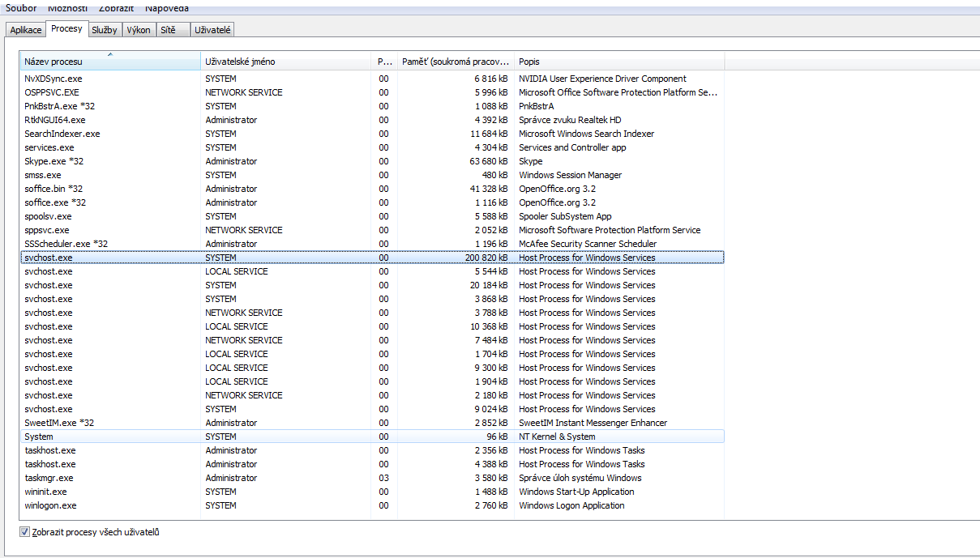Toggle Zobrazit procesy všech uživatelů checkbox
980x558 pixels.
[24, 532]
